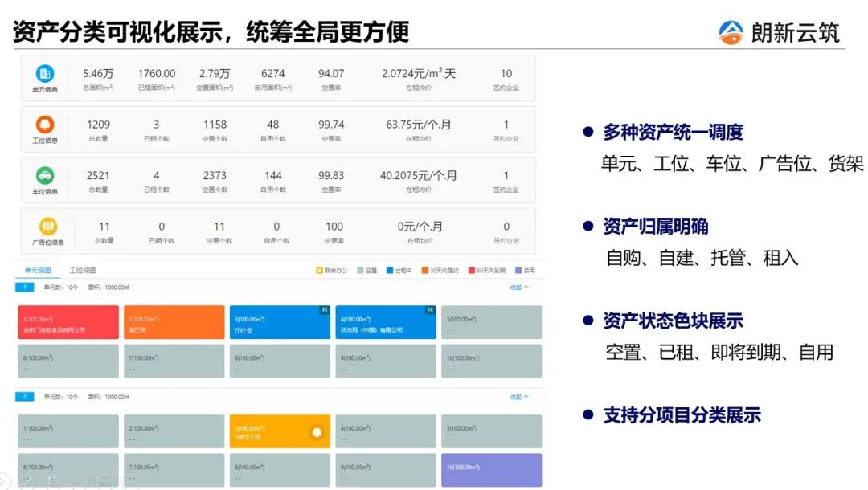
Task: Click the white circle icon on the 100个工位 tile
Action: pos(316,432)
